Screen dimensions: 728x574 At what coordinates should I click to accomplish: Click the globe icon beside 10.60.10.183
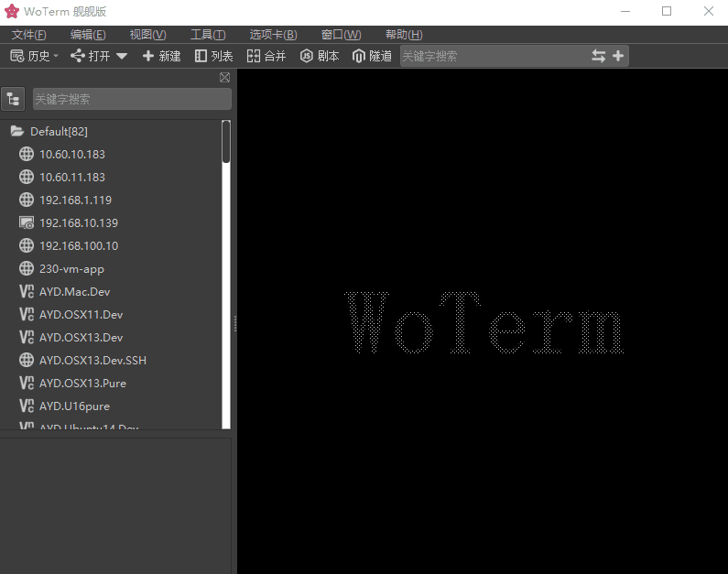pyautogui.click(x=27, y=154)
